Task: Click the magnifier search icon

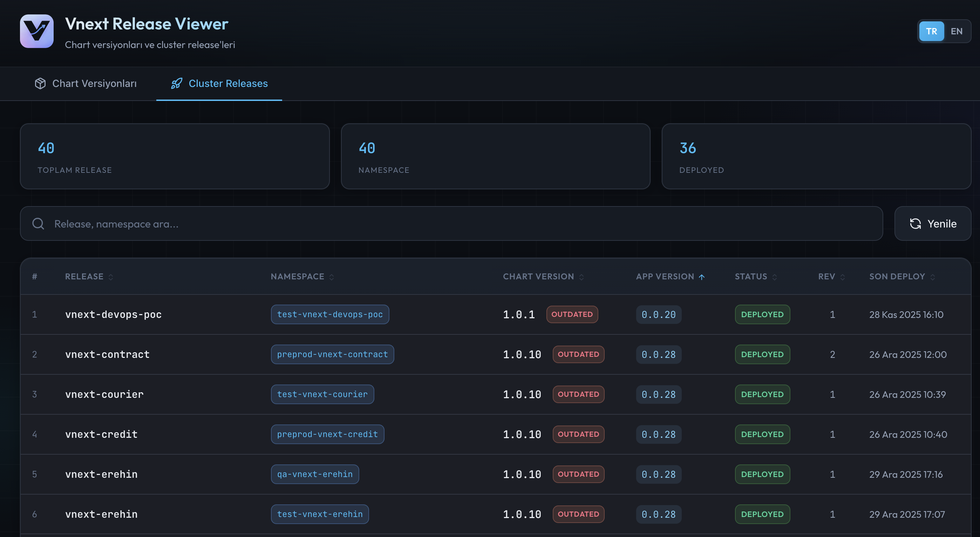Action: 38,223
